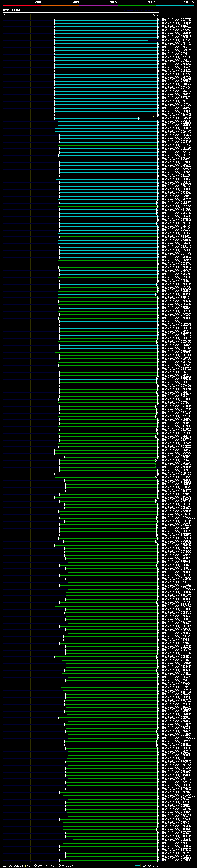Click label UniRef100_A5YT86

coord(176,57)
